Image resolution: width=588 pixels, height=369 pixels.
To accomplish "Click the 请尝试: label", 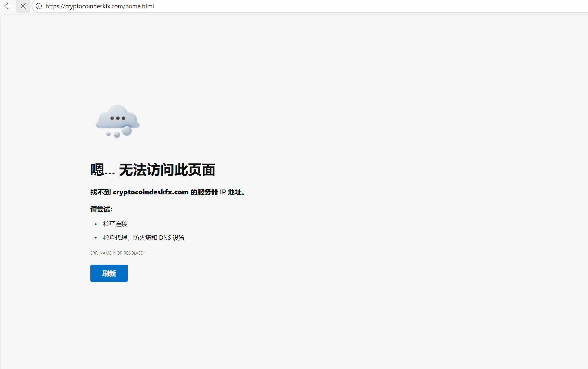I will 101,209.
